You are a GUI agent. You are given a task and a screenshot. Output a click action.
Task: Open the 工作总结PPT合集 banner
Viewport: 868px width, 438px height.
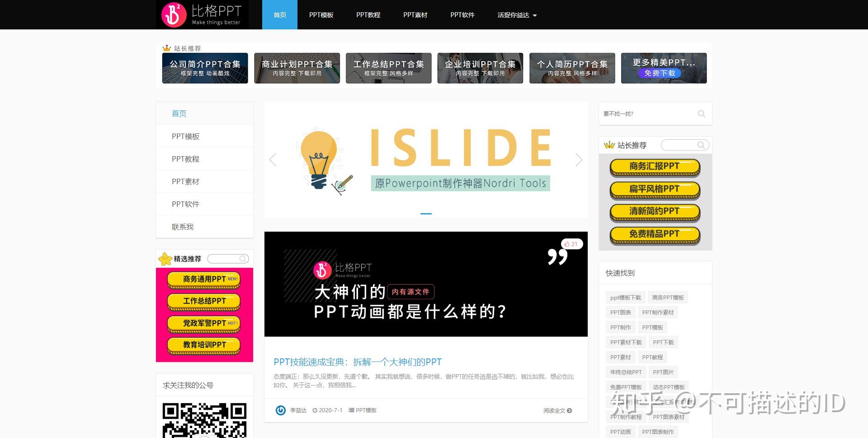pyautogui.click(x=388, y=68)
